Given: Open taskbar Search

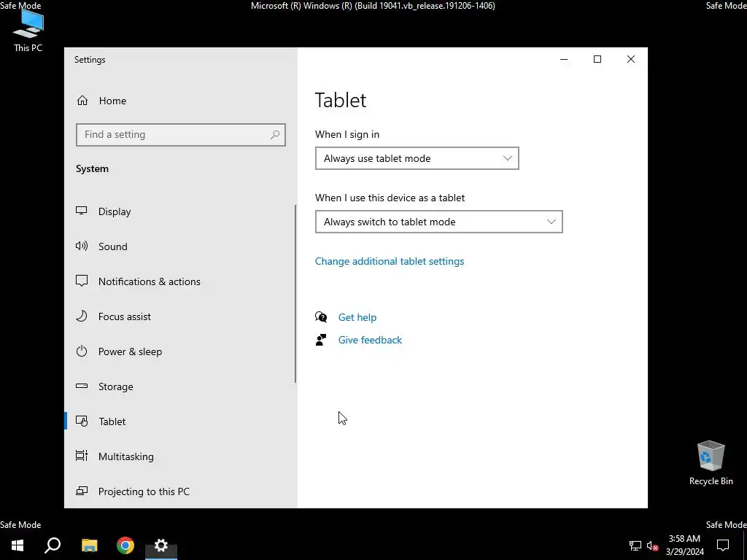Looking at the screenshot, I should [x=53, y=545].
